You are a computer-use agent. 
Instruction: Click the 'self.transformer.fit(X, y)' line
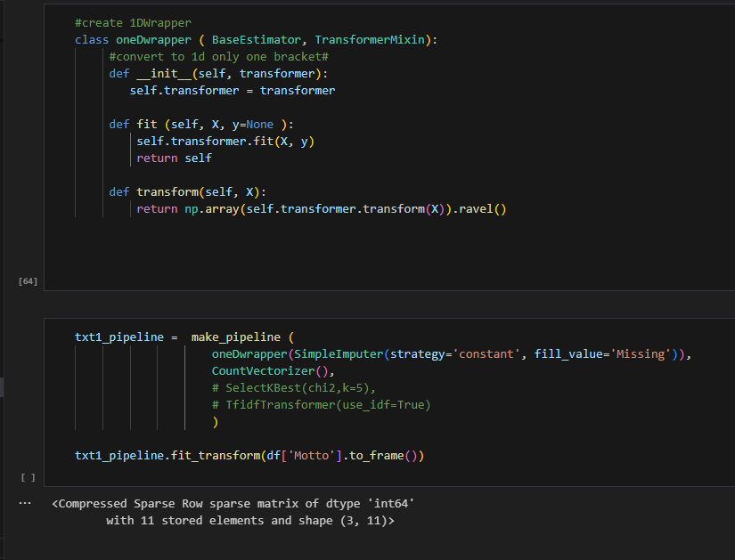[225, 141]
